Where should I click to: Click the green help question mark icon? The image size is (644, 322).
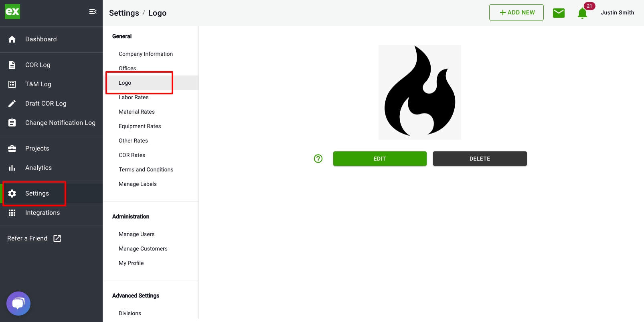click(x=318, y=159)
